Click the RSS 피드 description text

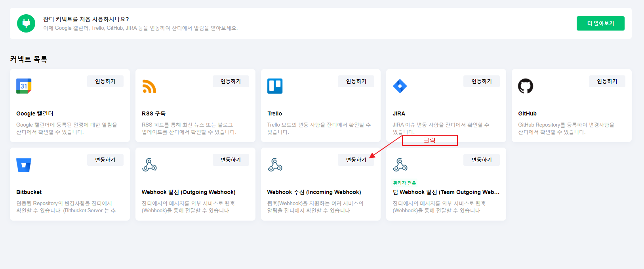(x=189, y=129)
